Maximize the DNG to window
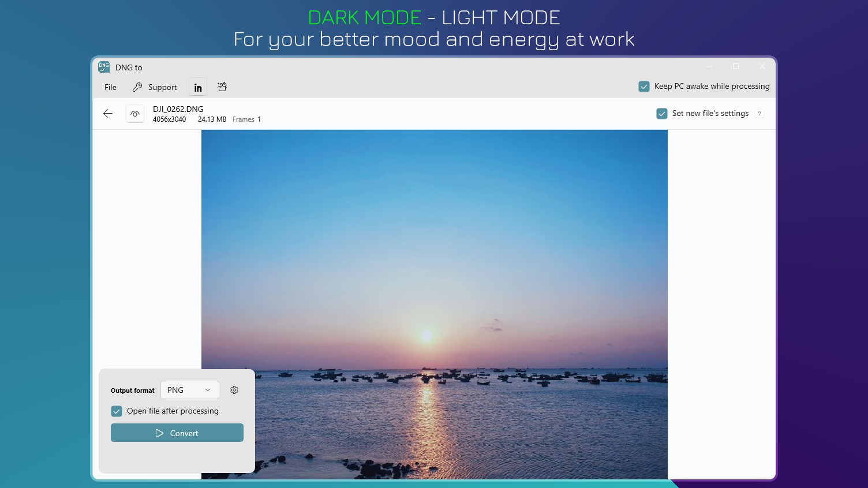 coord(736,67)
